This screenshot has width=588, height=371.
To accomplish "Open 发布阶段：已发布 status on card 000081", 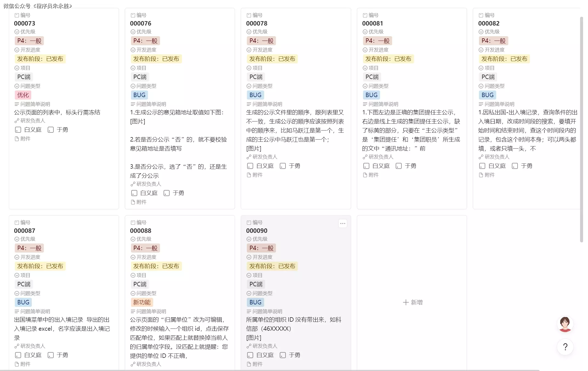I will [x=388, y=59].
